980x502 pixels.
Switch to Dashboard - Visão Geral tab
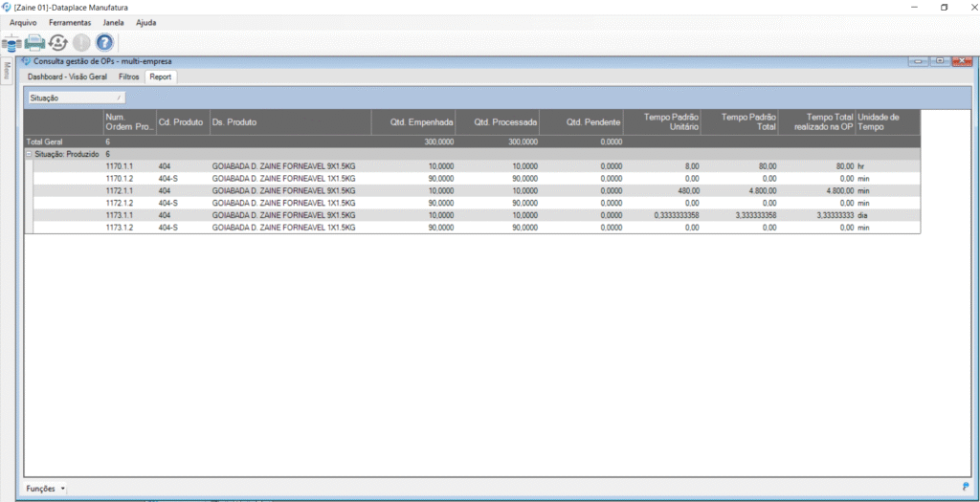(x=67, y=76)
